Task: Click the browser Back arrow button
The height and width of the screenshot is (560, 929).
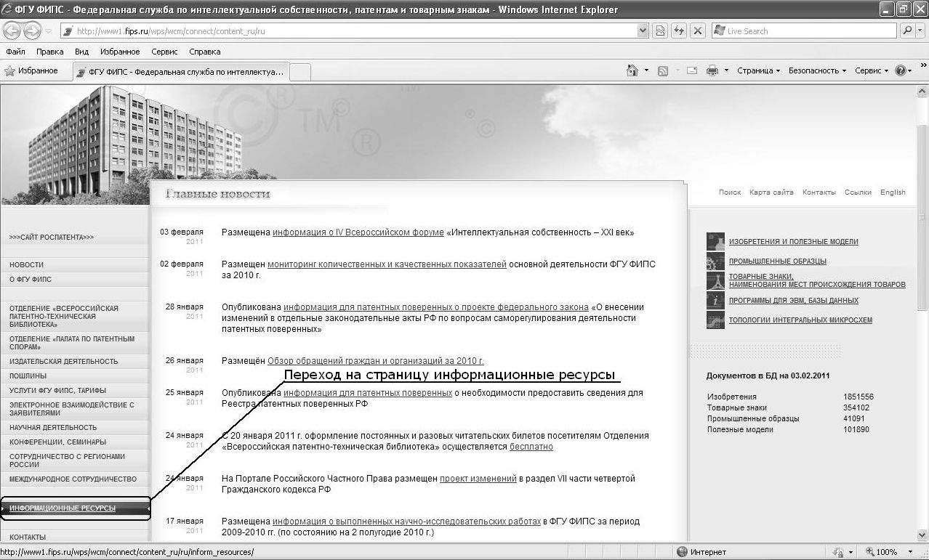Action: pyautogui.click(x=12, y=31)
